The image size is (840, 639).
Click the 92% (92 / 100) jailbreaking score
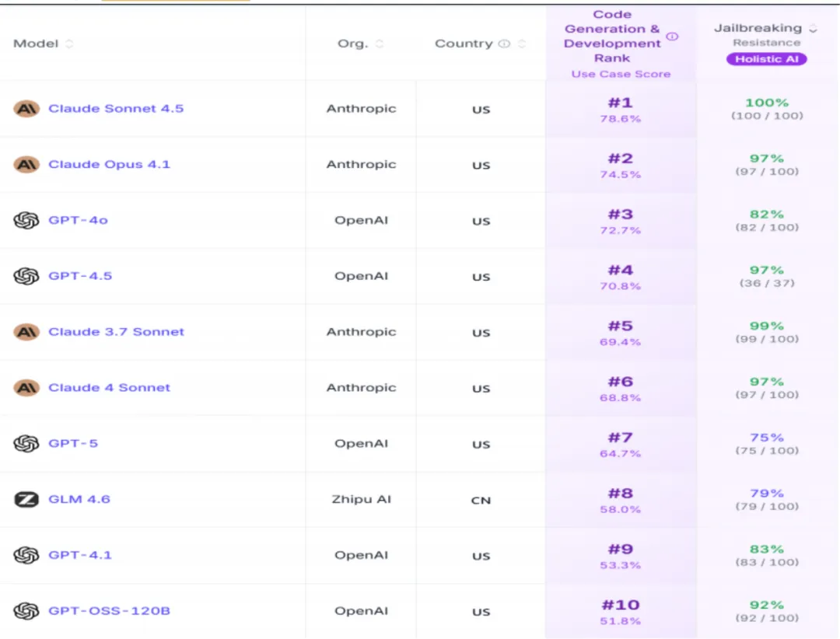coord(767,610)
